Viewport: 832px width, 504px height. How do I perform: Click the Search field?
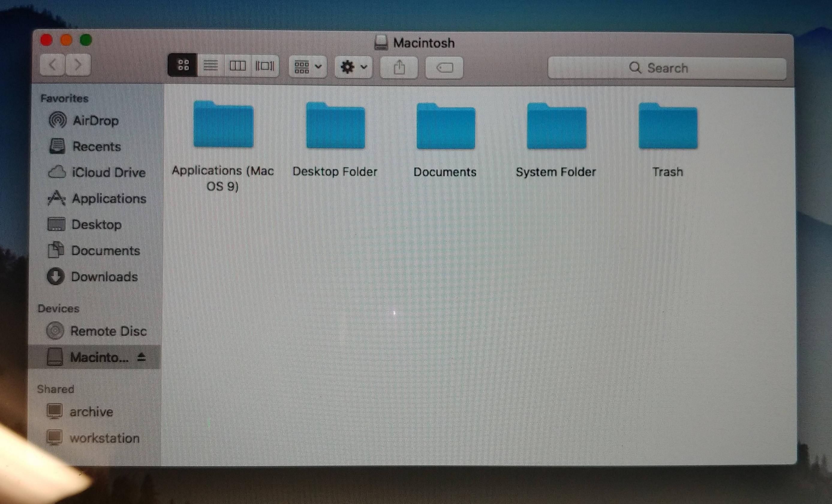point(667,68)
